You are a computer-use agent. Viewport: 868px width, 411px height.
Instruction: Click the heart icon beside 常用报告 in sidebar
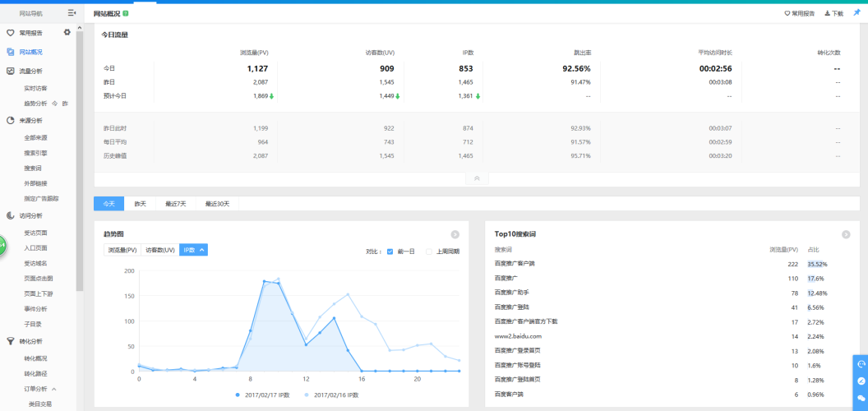[x=10, y=33]
